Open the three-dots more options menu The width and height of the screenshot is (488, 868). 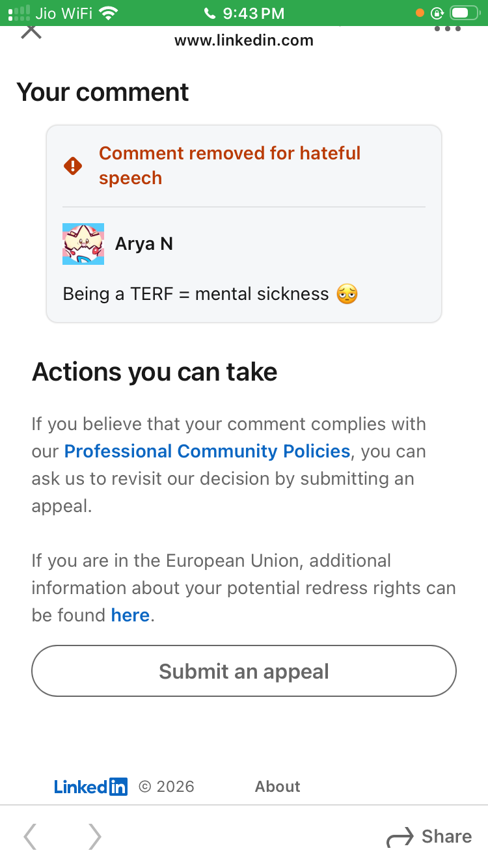pyautogui.click(x=448, y=29)
